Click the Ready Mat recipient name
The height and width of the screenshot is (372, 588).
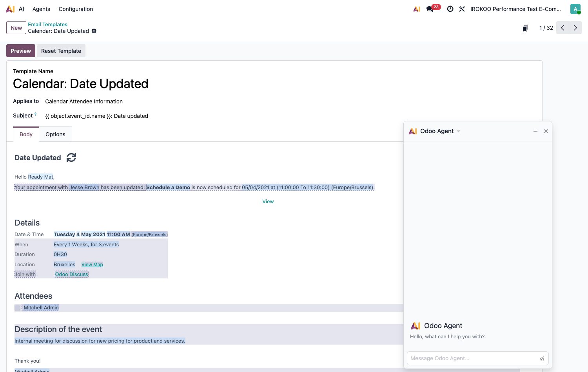pos(40,177)
